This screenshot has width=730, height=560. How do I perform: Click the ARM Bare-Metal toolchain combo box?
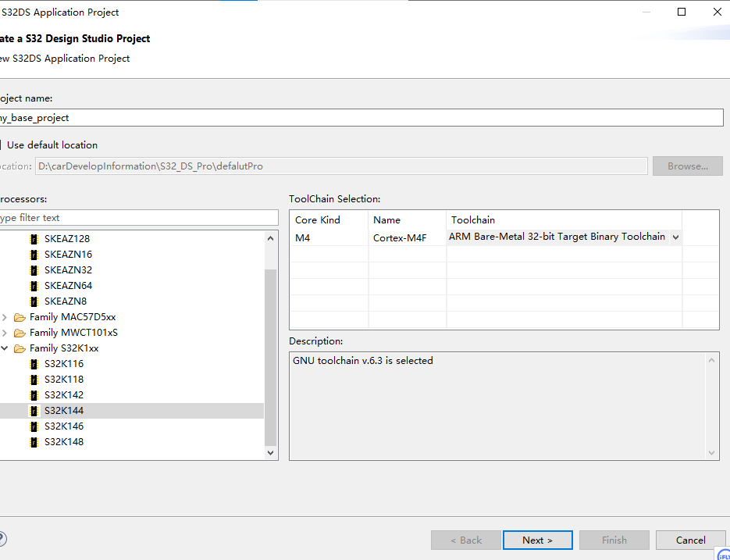(x=564, y=237)
